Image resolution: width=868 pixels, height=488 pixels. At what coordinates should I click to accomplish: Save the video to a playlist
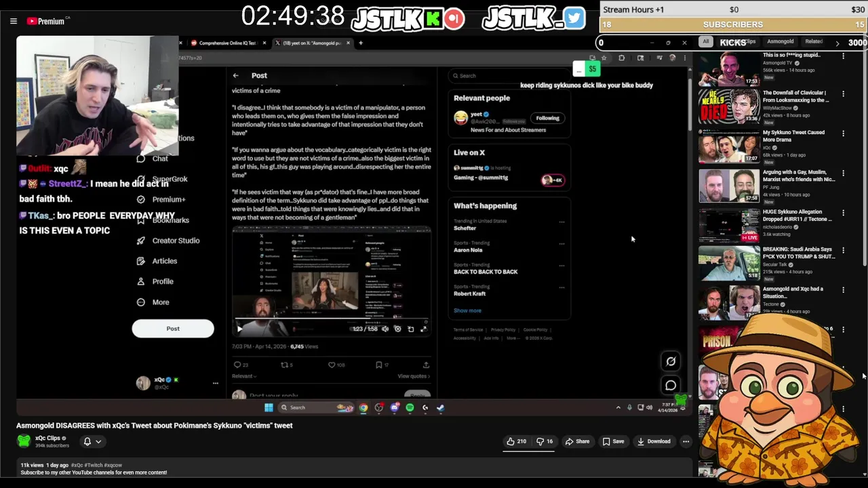coord(613,441)
